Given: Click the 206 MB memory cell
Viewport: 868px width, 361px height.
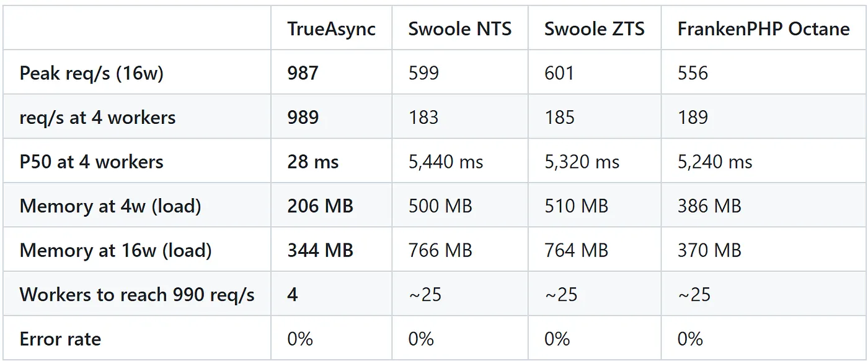Looking at the screenshot, I should point(320,206).
